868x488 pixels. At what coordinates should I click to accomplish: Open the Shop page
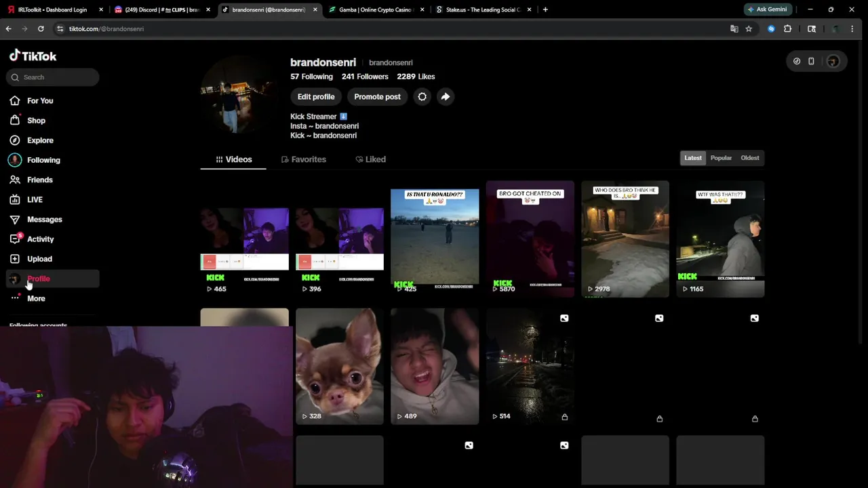(36, 121)
